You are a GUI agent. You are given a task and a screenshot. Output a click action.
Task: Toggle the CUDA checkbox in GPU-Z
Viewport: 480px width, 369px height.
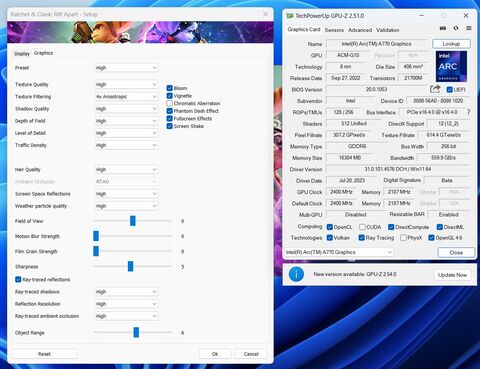[362, 227]
